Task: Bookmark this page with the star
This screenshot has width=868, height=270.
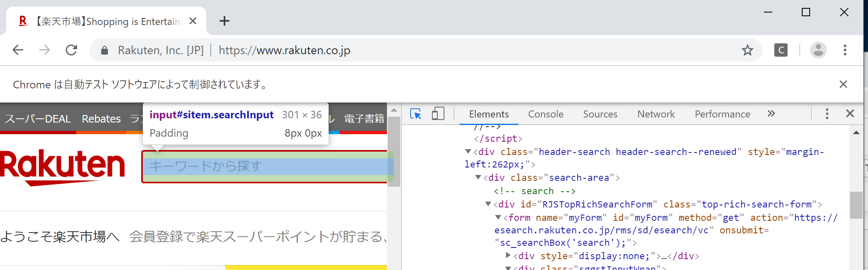Action: [748, 50]
